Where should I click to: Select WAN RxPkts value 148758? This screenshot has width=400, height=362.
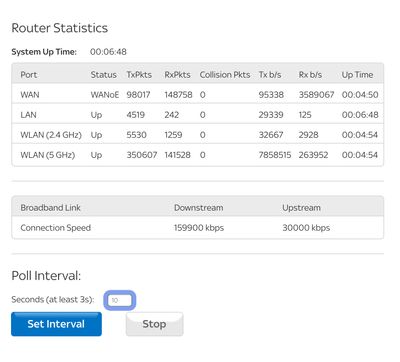pyautogui.click(x=178, y=95)
